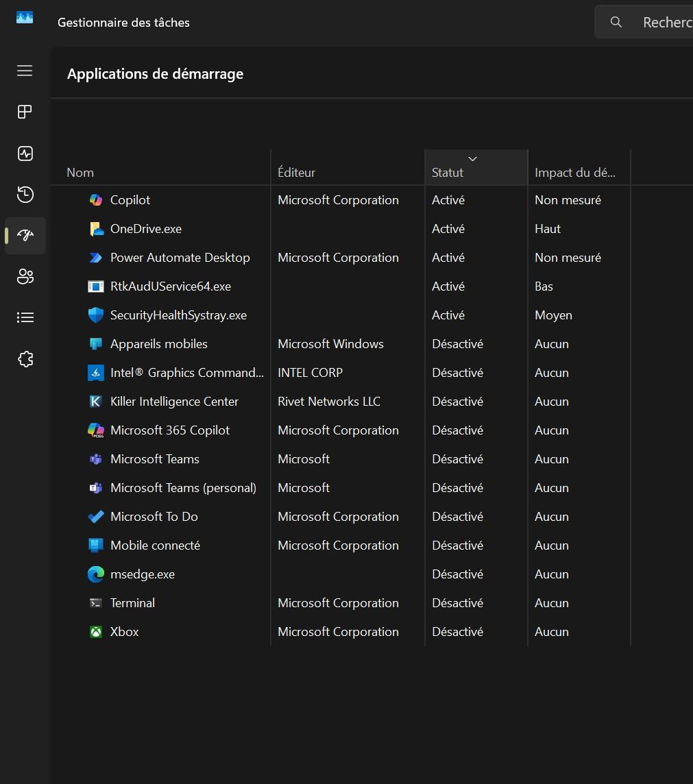
Task: Open the Services puzzle-piece icon
Action: click(x=25, y=358)
